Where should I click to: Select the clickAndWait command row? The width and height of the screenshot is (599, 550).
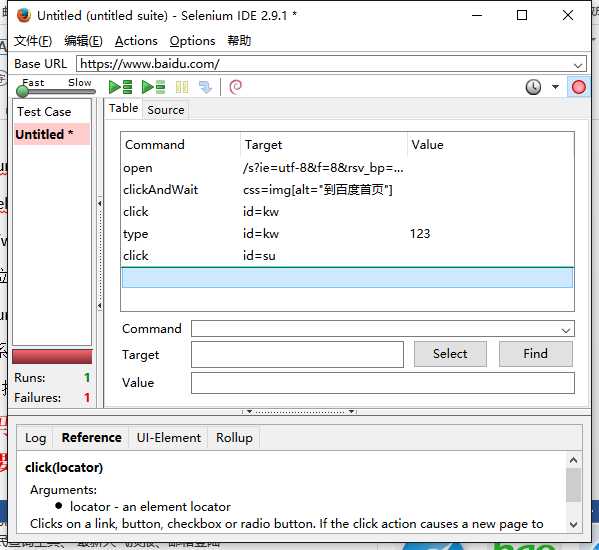point(347,190)
